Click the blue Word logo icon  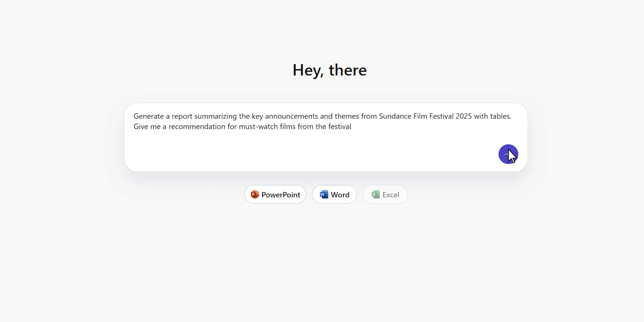pos(324,195)
